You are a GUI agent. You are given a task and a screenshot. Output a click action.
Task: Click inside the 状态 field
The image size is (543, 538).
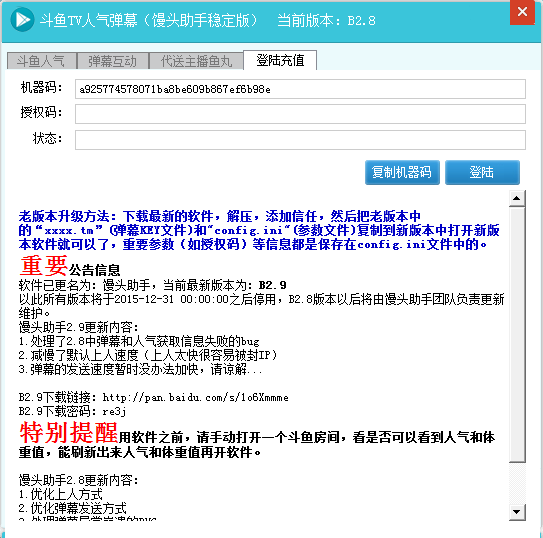coord(300,140)
